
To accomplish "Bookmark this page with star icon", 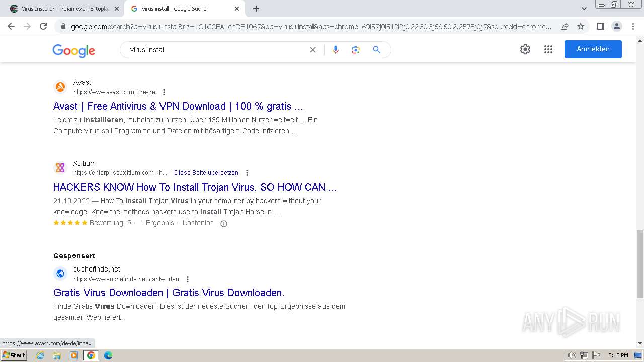I will coord(581,26).
